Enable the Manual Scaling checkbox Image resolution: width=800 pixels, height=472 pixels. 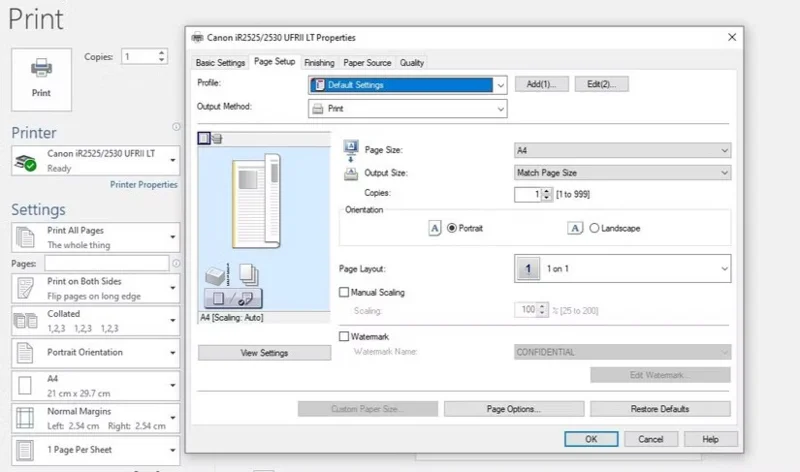tap(344, 292)
